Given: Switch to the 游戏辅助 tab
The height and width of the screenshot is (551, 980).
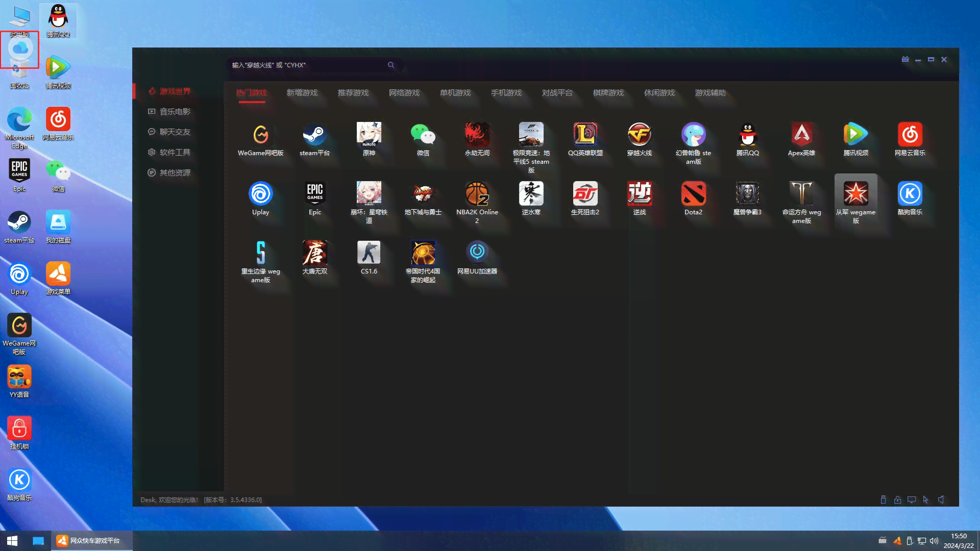Looking at the screenshot, I should click(x=710, y=93).
